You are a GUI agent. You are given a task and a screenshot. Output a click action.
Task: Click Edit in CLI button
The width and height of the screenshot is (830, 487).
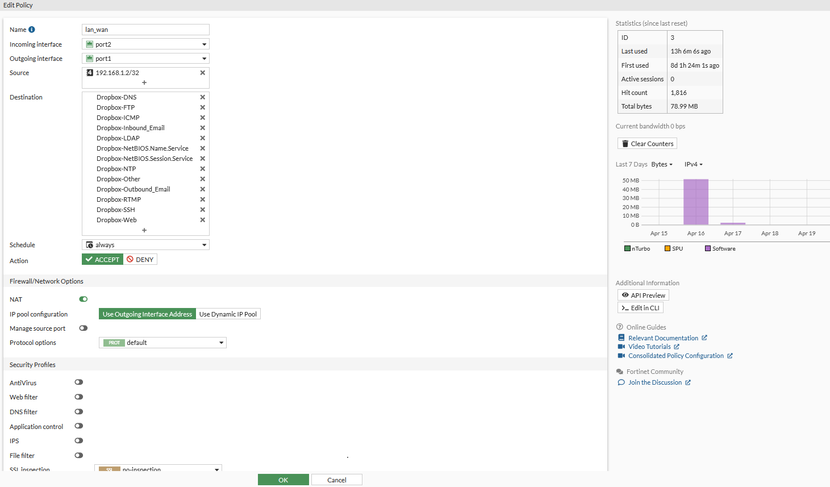(x=640, y=308)
